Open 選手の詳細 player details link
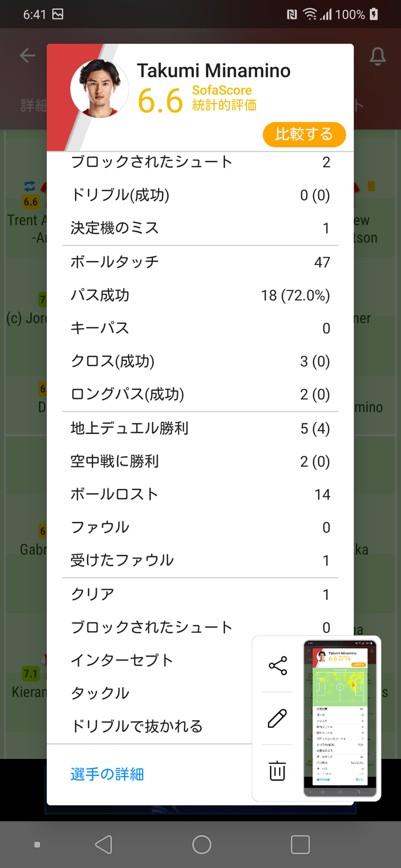Screen dimensions: 401x868 pyautogui.click(x=107, y=774)
